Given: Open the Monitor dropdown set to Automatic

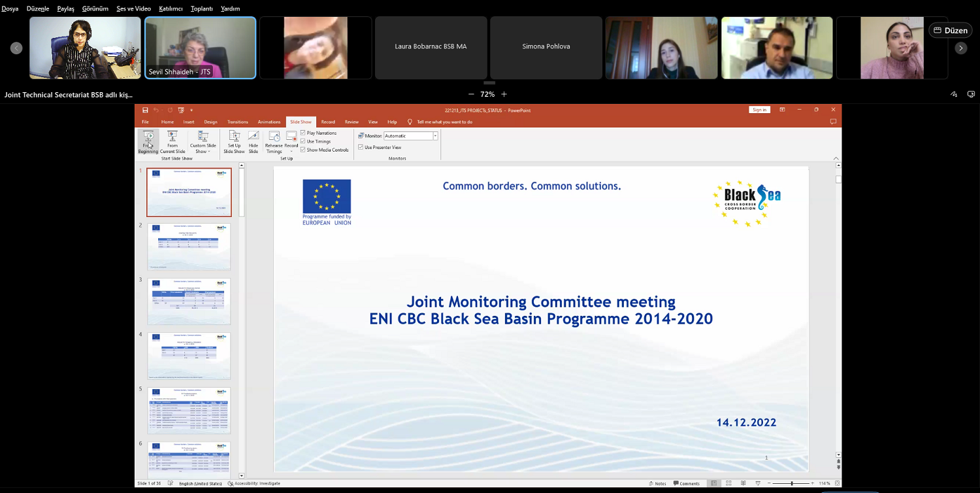Looking at the screenshot, I should (x=435, y=136).
